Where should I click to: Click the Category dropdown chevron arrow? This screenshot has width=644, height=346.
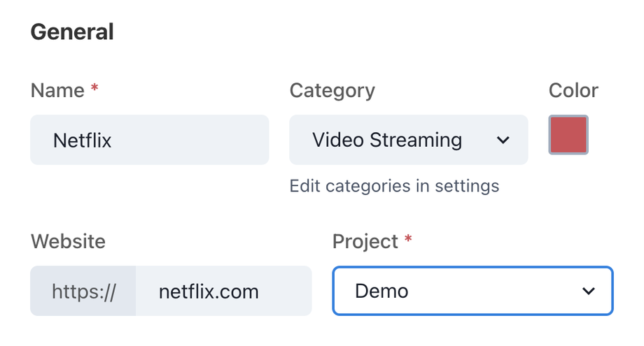point(503,140)
